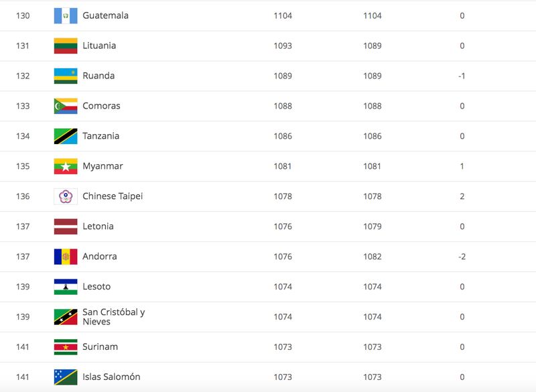Open the San Cristóbal y Nieves team link
Image resolution: width=536 pixels, height=392 pixels.
pos(114,317)
